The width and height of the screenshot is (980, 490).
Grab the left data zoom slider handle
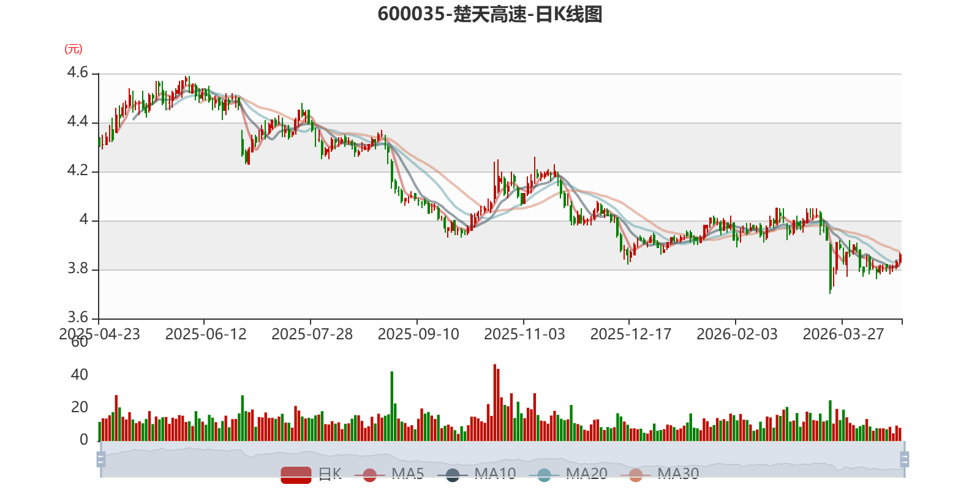point(101,459)
